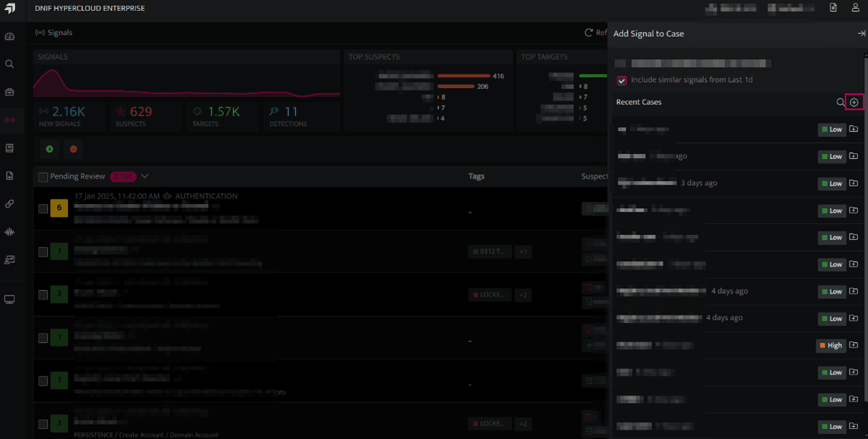Viewport: 868px width, 439px height.
Task: Open the search icon in left sidebar
Action: pos(9,64)
